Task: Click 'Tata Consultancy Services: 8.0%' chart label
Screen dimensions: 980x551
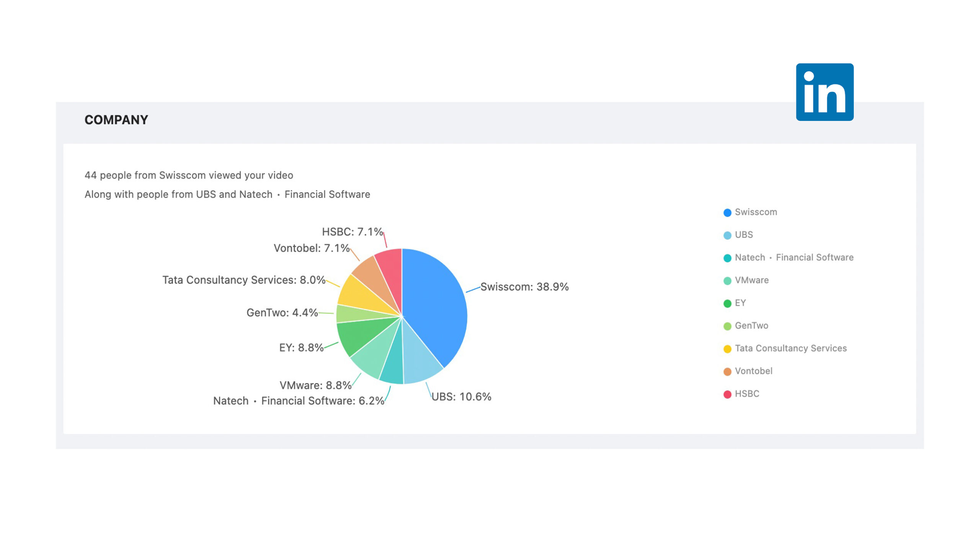Action: (244, 280)
